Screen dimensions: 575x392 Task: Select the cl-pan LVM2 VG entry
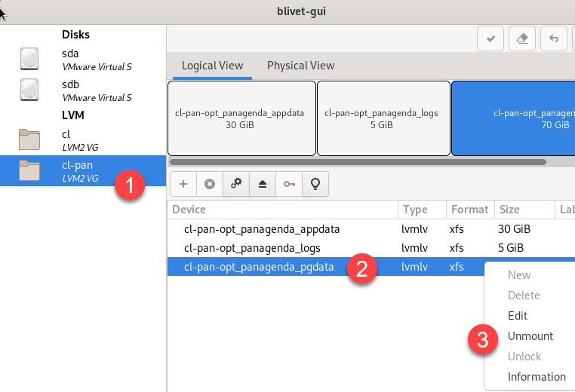pyautogui.click(x=83, y=170)
